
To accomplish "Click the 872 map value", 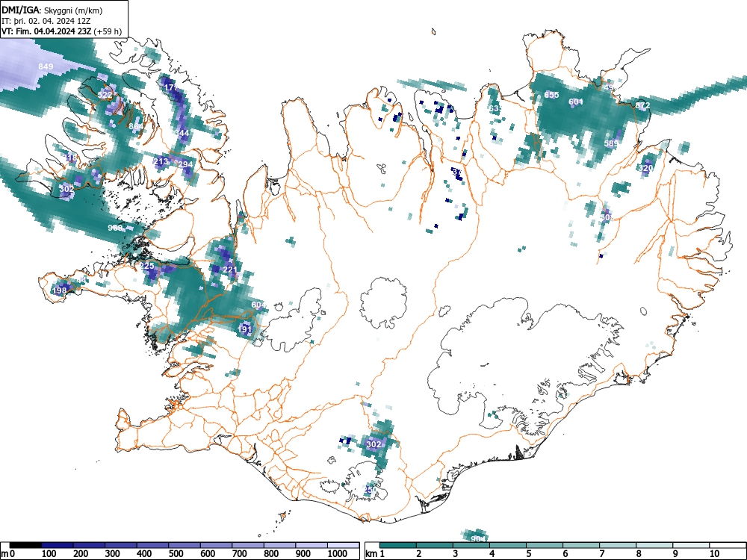I will coord(642,105).
